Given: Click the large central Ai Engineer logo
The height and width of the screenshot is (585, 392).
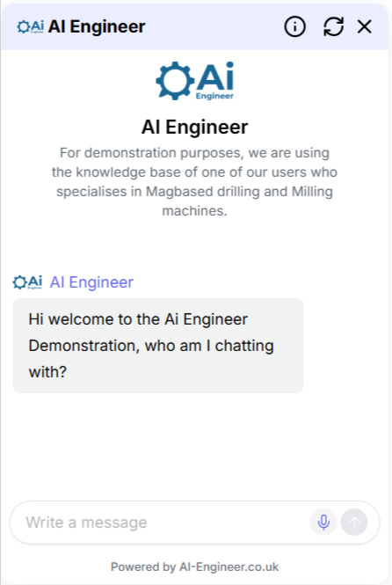Looking at the screenshot, I should pos(195,81).
